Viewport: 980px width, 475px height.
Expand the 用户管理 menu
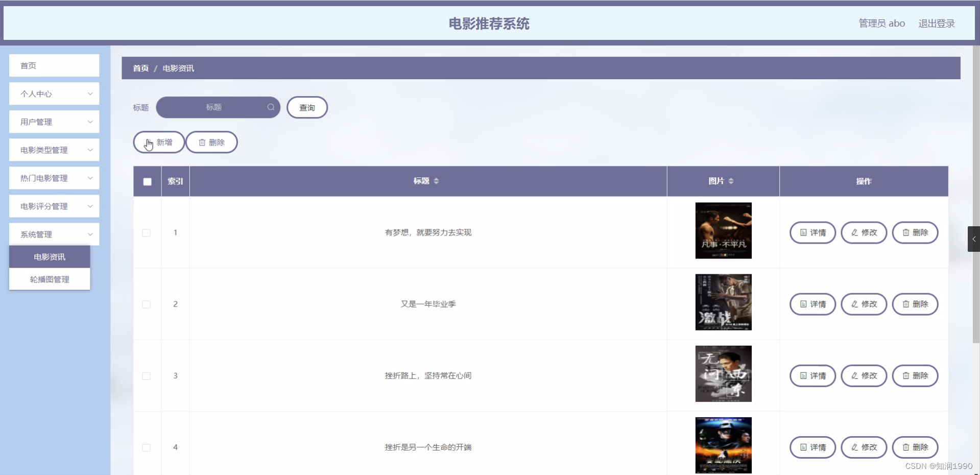pos(54,122)
